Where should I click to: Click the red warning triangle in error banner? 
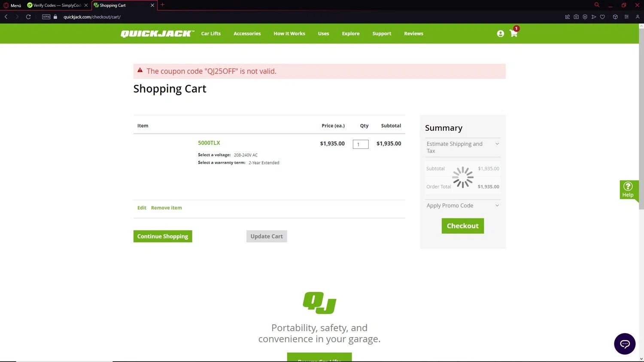coord(140,70)
